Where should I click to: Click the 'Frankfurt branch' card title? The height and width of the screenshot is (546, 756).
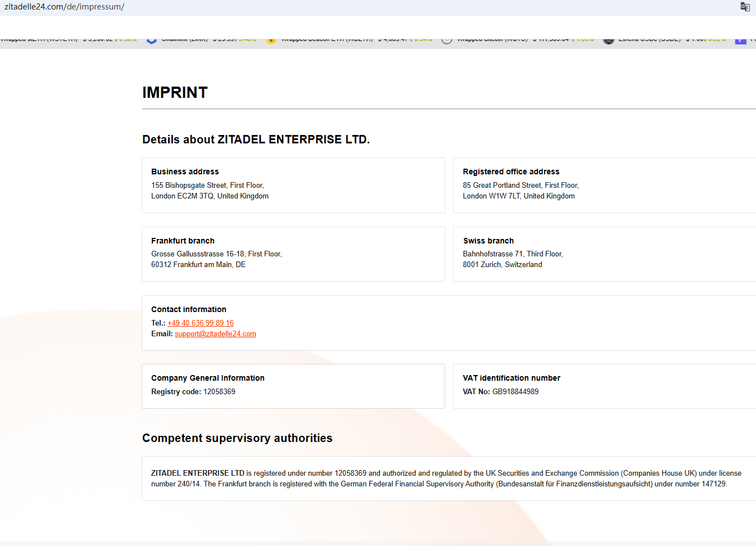(x=183, y=241)
